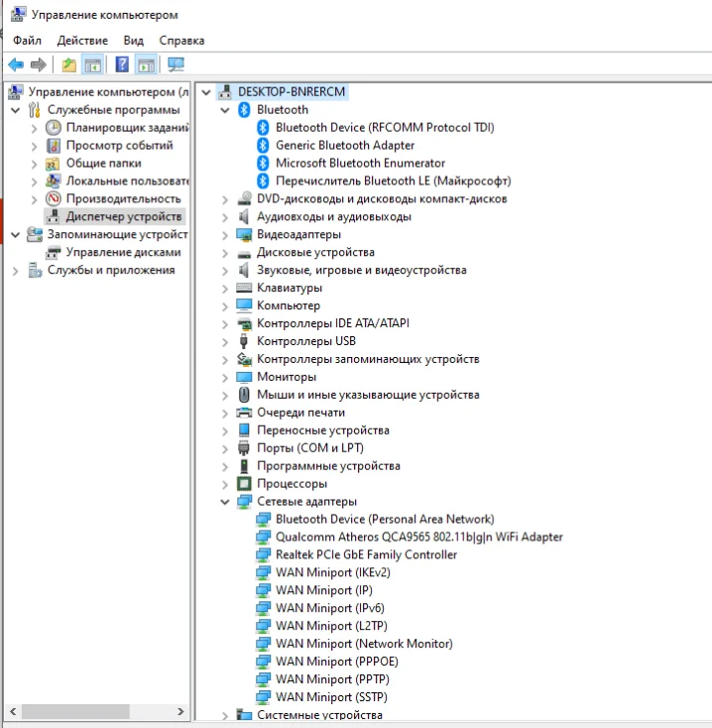712x728 pixels.
Task: Select Bluetooth Device (RFCOMM Protocol TDI)
Action: coord(385,127)
